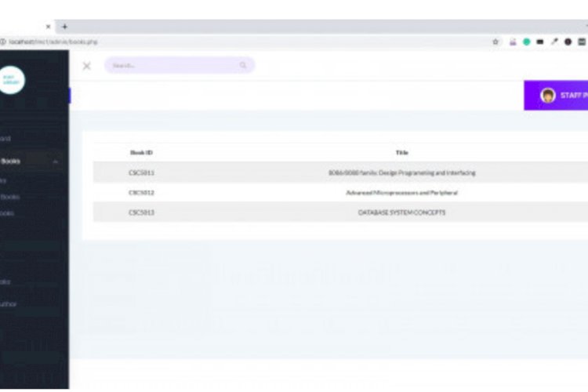Open the STAFF profile purple button
Screen dimensions: 588x392
pyautogui.click(x=556, y=96)
